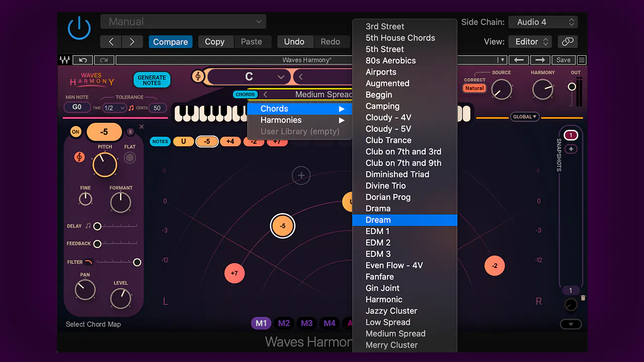Click the previous scale left chevron
644x362 pixels.
pyautogui.click(x=301, y=77)
